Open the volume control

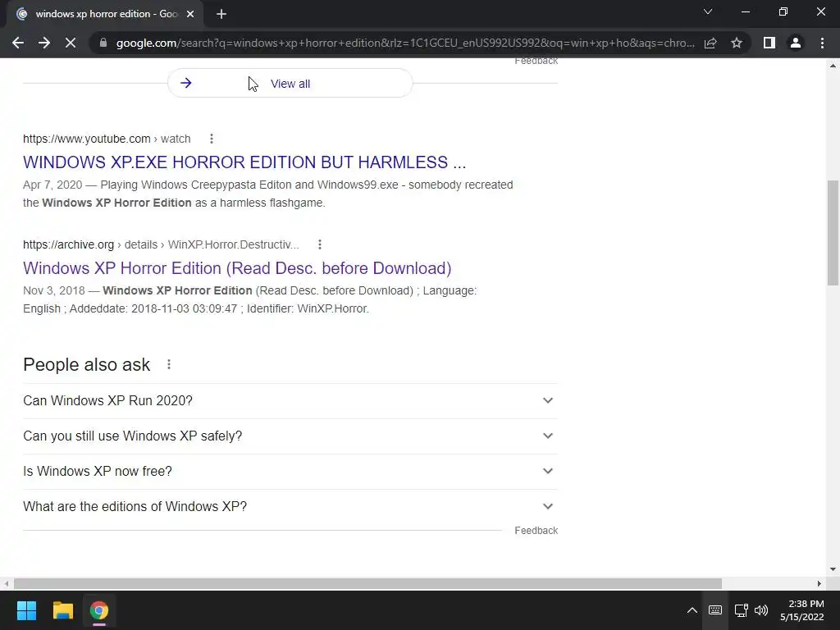tap(761, 610)
